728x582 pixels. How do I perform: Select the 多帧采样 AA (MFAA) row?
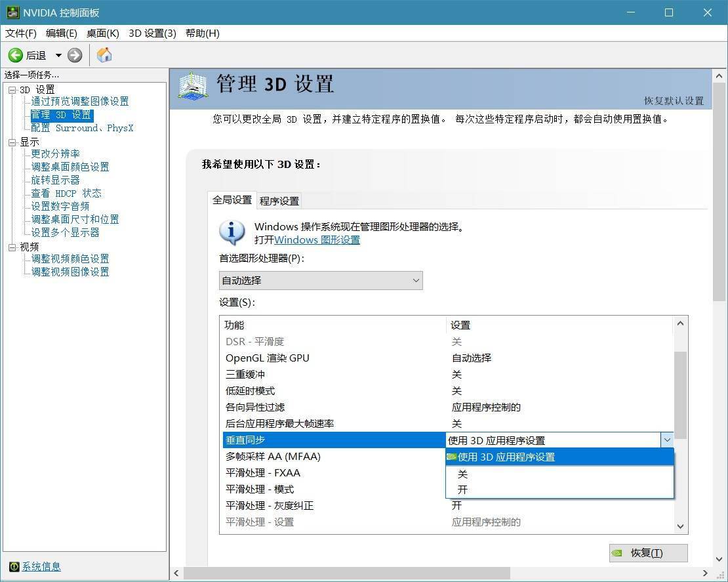[334, 457]
